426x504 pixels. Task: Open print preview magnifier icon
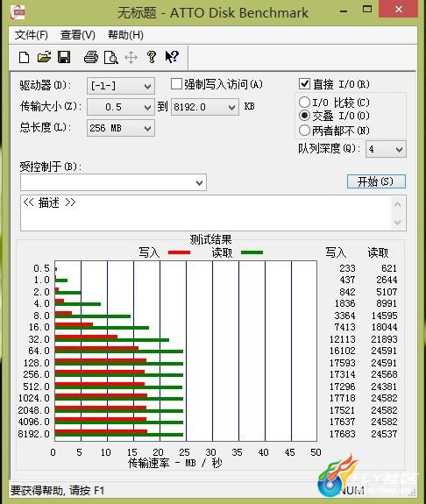pos(111,58)
